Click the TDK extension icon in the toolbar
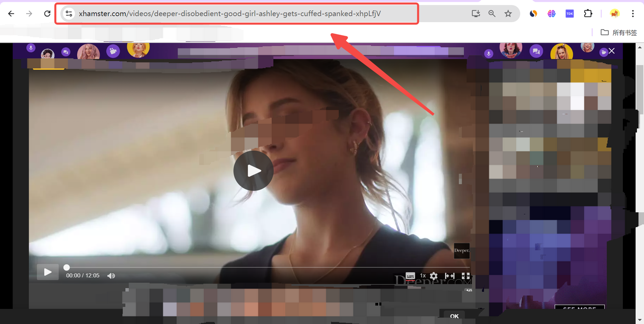644x324 pixels. [569, 14]
